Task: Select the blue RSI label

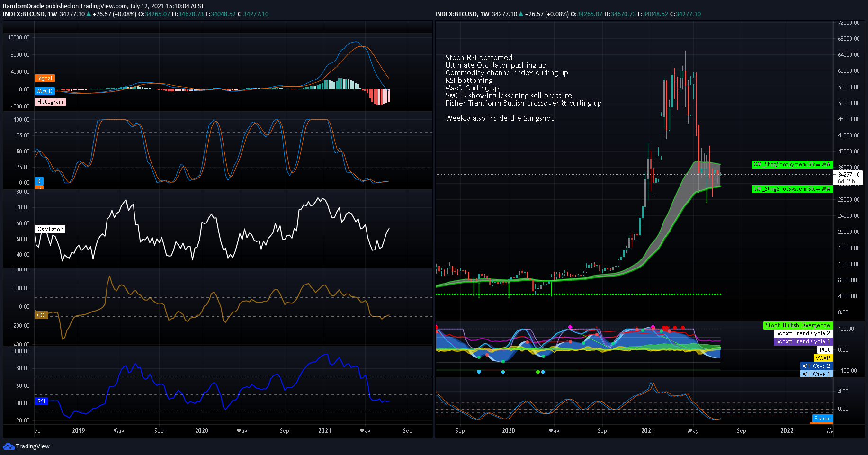Action: tap(42, 401)
